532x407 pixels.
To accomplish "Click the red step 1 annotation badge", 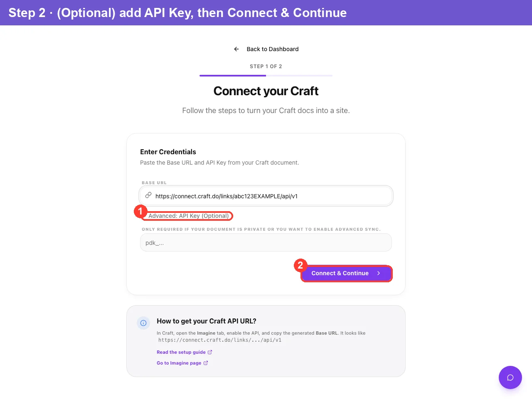I will pyautogui.click(x=140, y=211).
